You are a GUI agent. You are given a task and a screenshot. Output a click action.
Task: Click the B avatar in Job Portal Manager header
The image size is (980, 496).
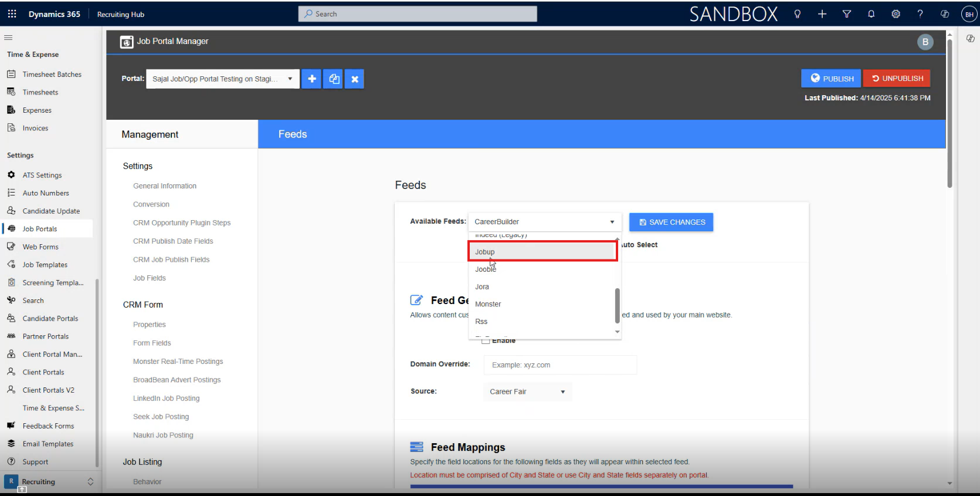(925, 42)
